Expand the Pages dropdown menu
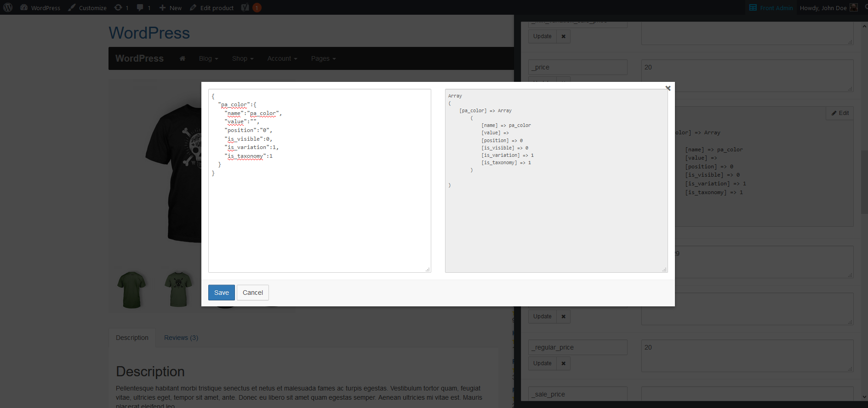The image size is (868, 408). click(x=323, y=58)
